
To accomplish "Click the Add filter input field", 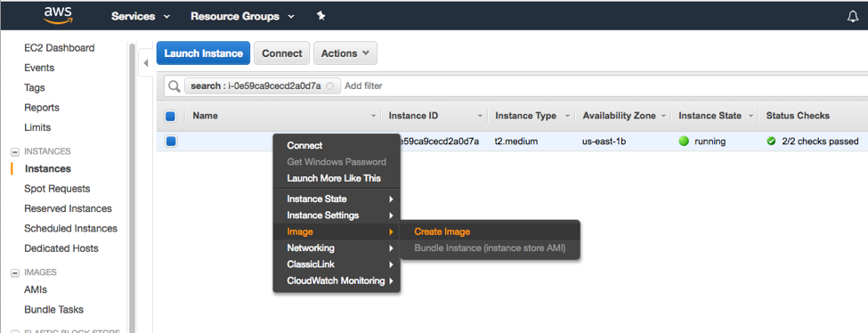I will 604,85.
